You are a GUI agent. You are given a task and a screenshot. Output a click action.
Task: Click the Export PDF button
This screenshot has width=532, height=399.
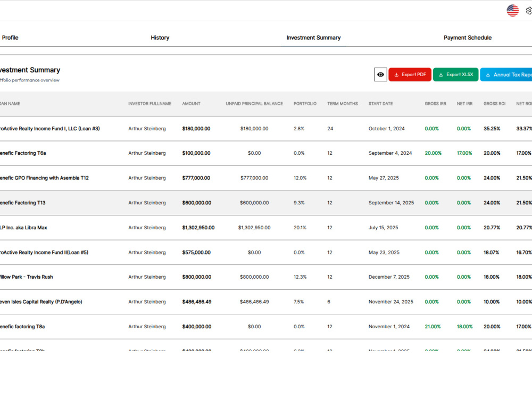pos(410,74)
